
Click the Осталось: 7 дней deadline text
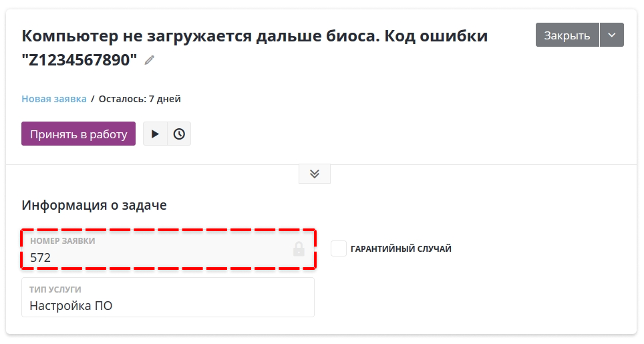tap(140, 99)
